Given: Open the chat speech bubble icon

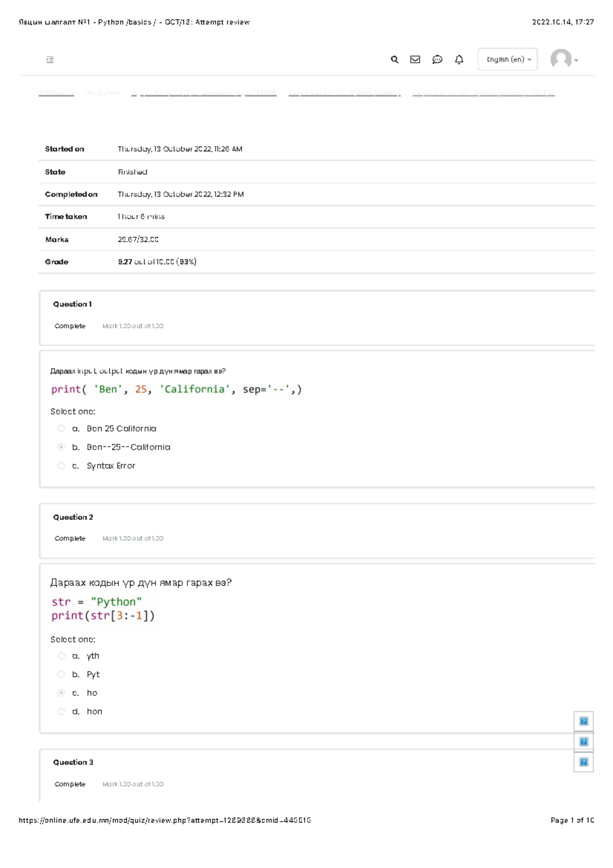Looking at the screenshot, I should [437, 60].
